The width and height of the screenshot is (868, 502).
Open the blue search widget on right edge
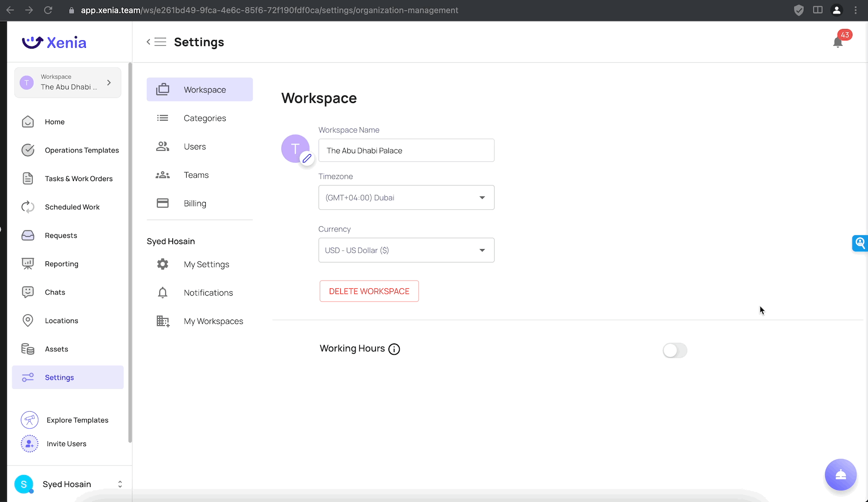[860, 243]
